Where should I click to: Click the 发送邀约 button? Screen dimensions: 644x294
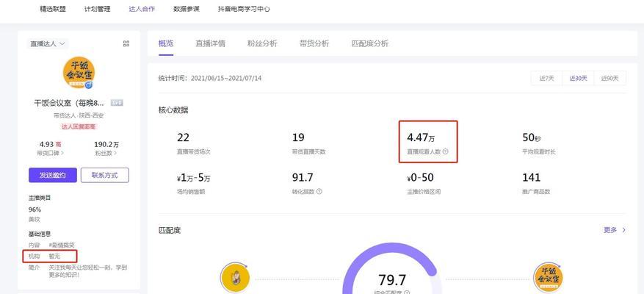click(x=53, y=175)
